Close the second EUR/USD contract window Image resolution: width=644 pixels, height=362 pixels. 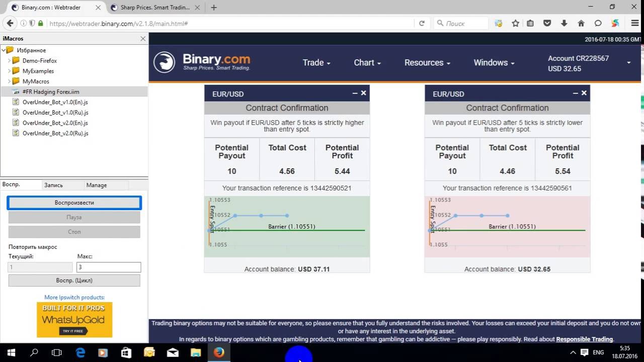(584, 93)
